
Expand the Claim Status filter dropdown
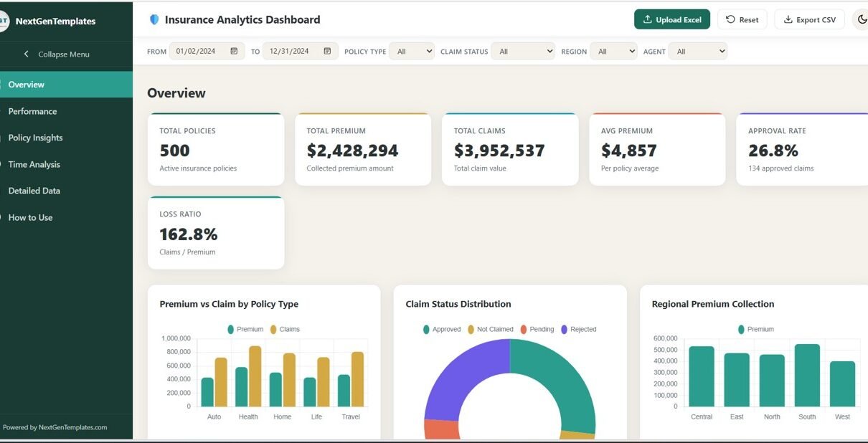523,52
